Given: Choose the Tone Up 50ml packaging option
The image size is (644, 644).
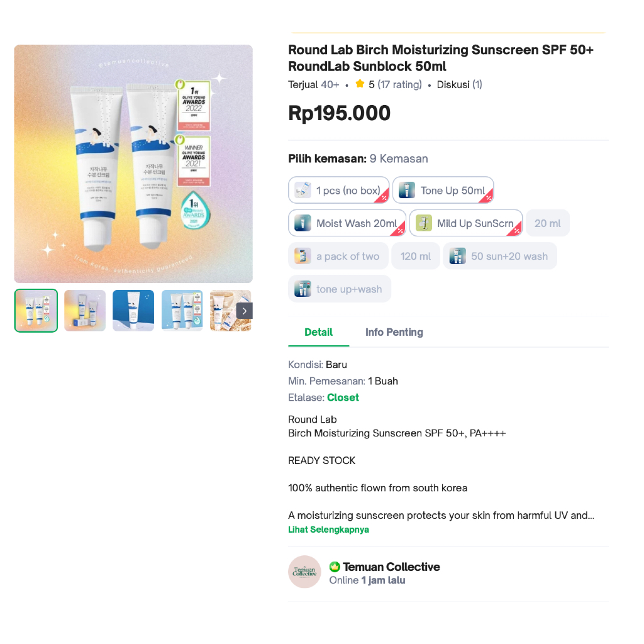Looking at the screenshot, I should pyautogui.click(x=443, y=190).
